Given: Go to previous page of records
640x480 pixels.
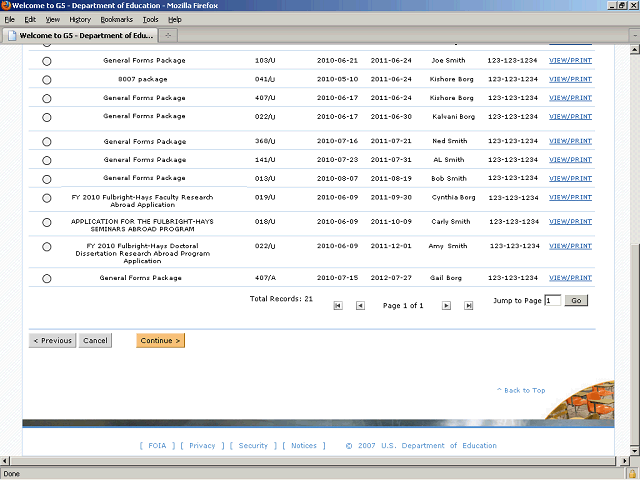Looking at the screenshot, I should pyautogui.click(x=360, y=306).
